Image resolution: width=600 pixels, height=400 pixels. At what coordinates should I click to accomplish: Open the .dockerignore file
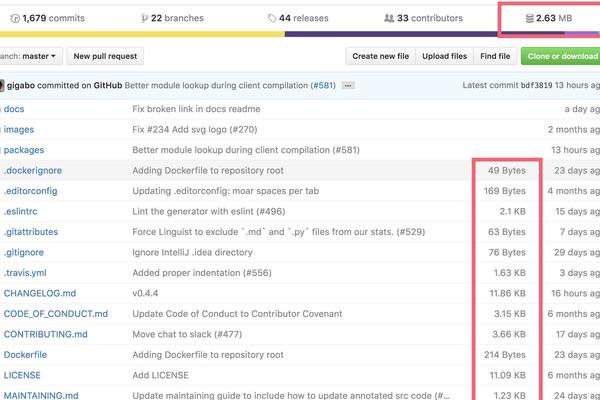click(33, 170)
